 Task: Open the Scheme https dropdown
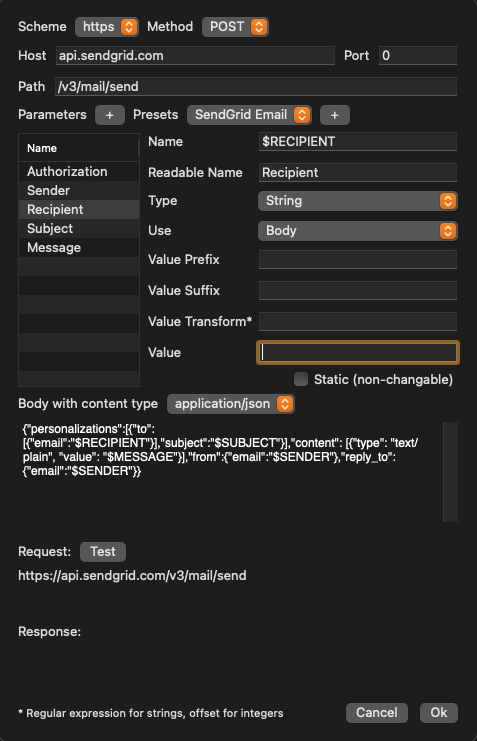click(106, 27)
